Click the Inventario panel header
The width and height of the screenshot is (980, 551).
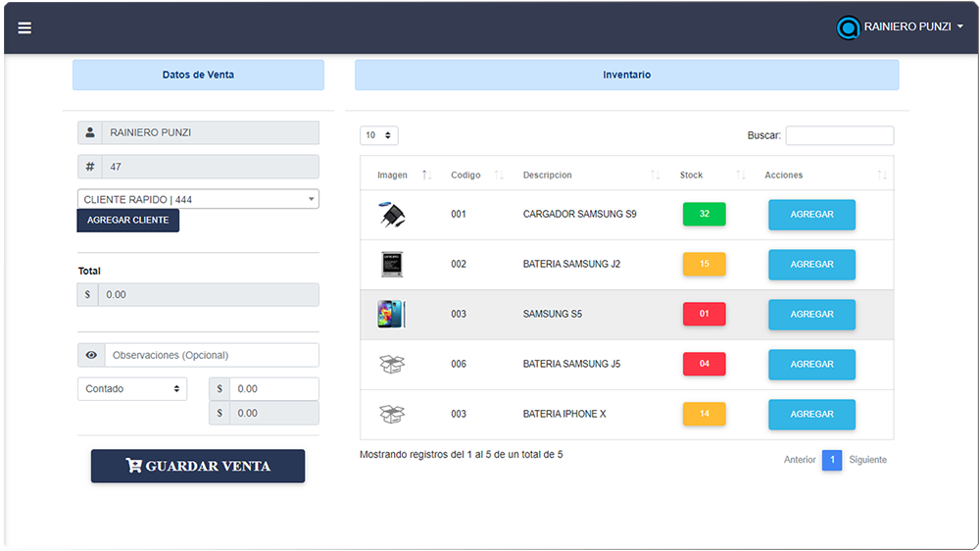pos(626,75)
